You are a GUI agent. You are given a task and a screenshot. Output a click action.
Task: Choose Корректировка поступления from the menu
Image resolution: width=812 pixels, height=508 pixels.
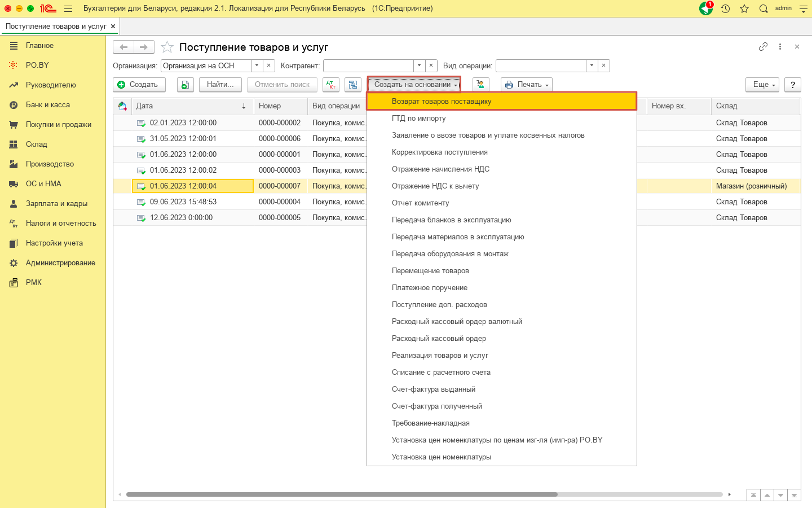pyautogui.click(x=439, y=152)
